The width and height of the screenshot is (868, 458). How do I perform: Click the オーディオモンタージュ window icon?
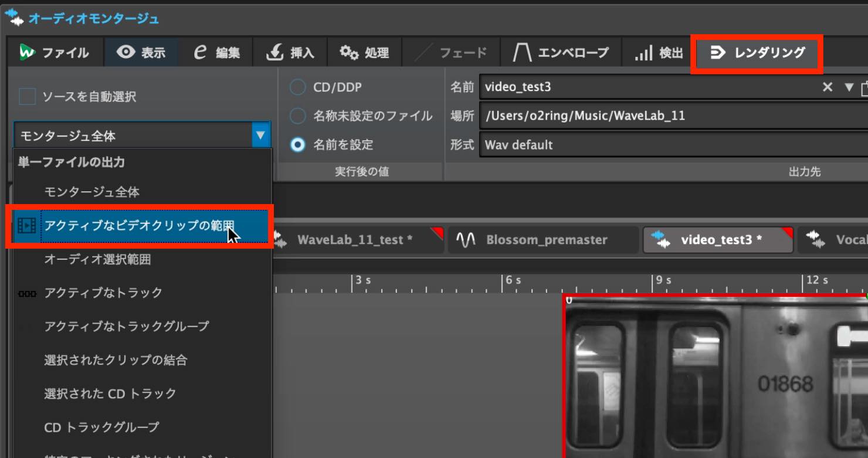pos(14,17)
